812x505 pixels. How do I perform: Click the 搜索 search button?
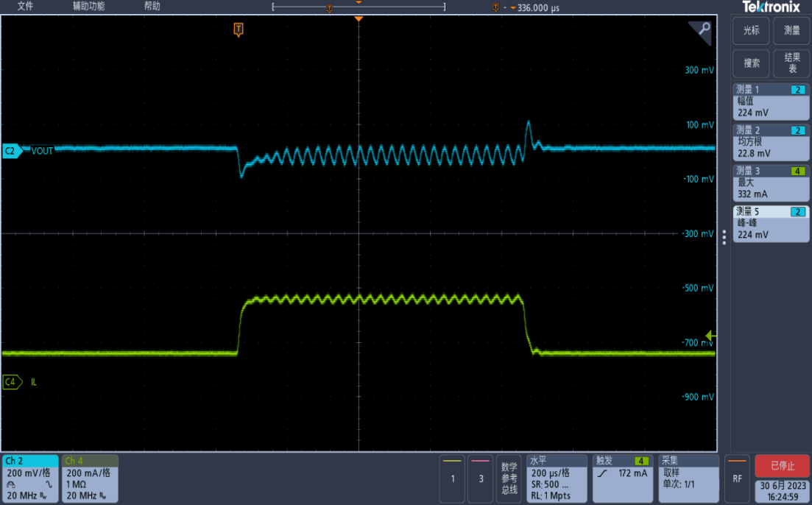(x=751, y=63)
